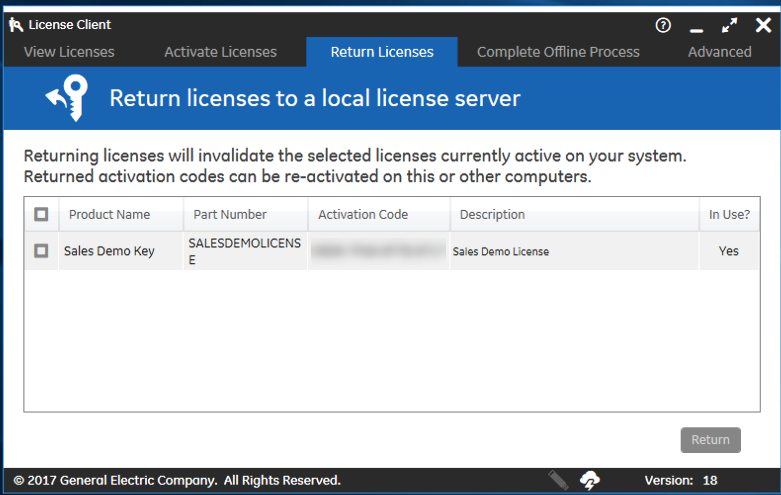Click the License Client window title text
781x495 pixels.
pos(70,24)
